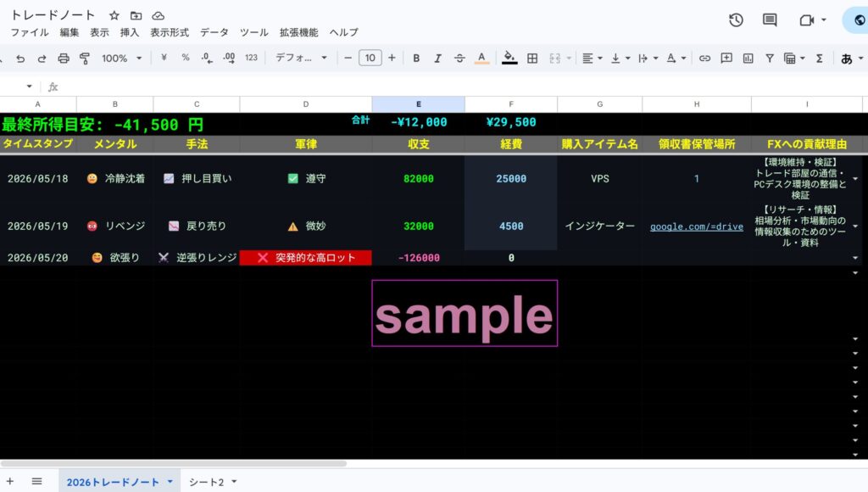Select column E header
Viewport: 868px width, 492px height.
click(419, 104)
